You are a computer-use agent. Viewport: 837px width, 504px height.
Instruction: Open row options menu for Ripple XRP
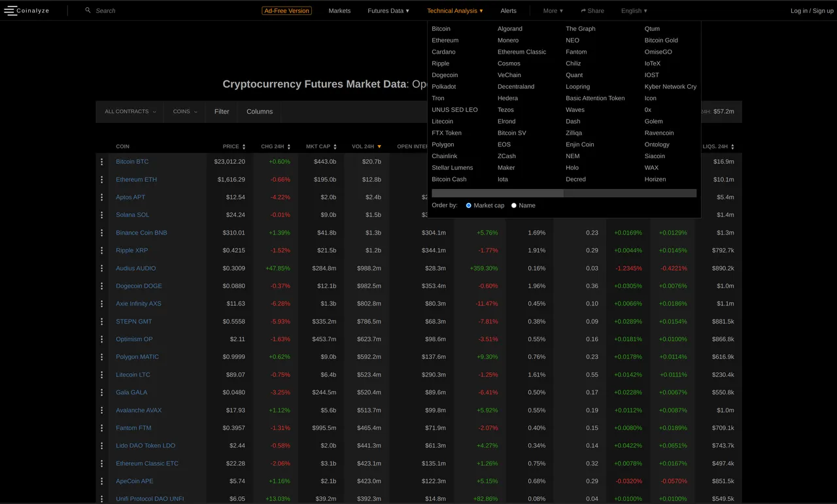102,250
